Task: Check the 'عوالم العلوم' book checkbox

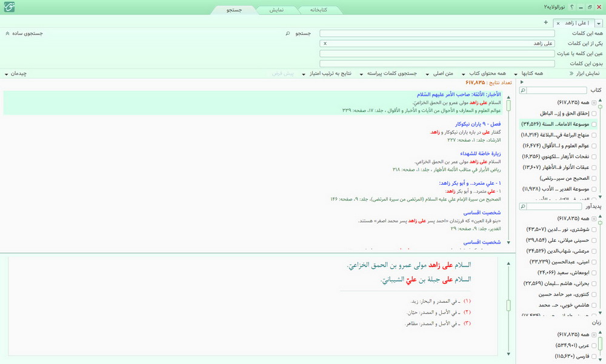Action: 594,146
